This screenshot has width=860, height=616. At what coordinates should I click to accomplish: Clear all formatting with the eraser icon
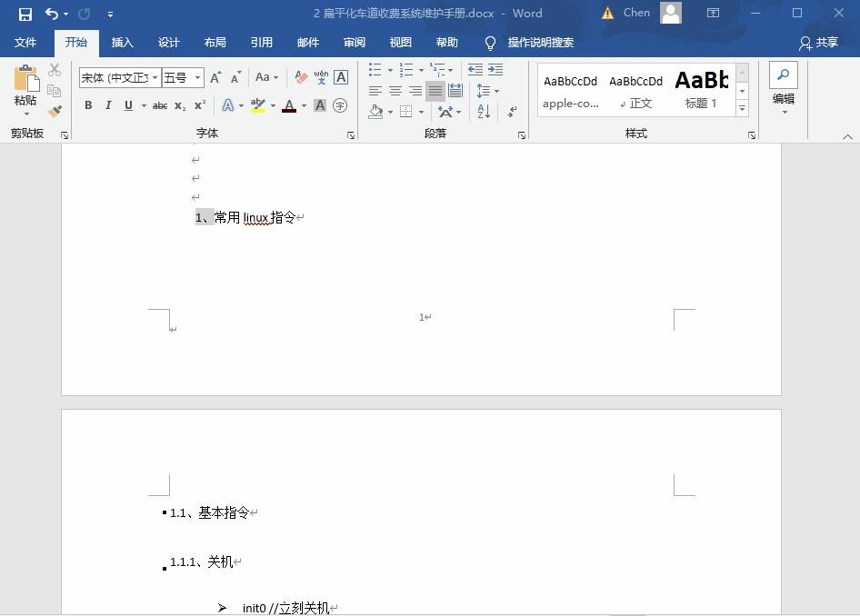[x=299, y=77]
